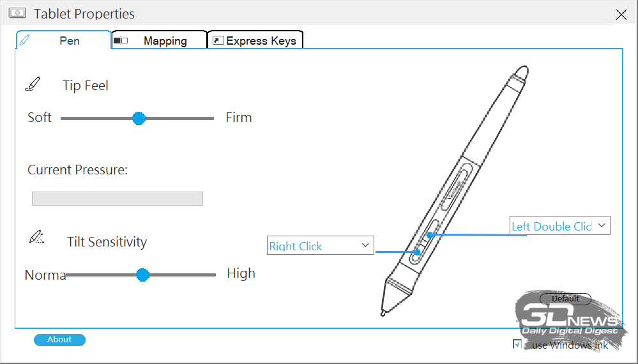Click the Mapping tab screen icon
Image resolution: width=638 pixels, height=364 pixels.
tap(121, 40)
